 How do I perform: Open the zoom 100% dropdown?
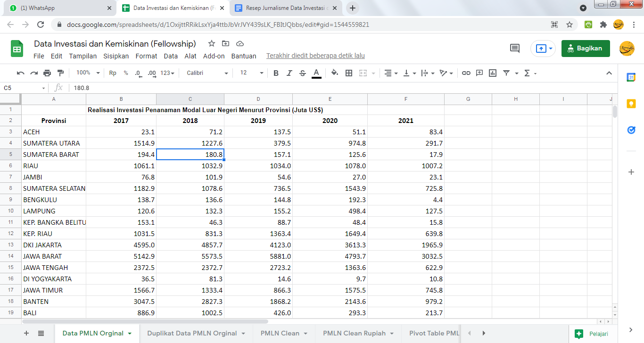pos(88,73)
